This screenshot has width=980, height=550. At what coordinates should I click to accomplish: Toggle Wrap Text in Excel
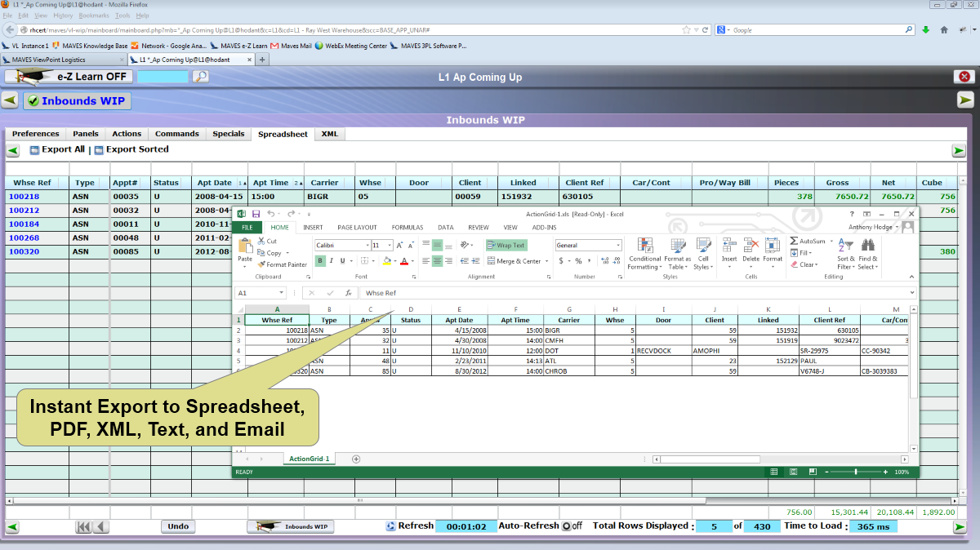tap(506, 245)
